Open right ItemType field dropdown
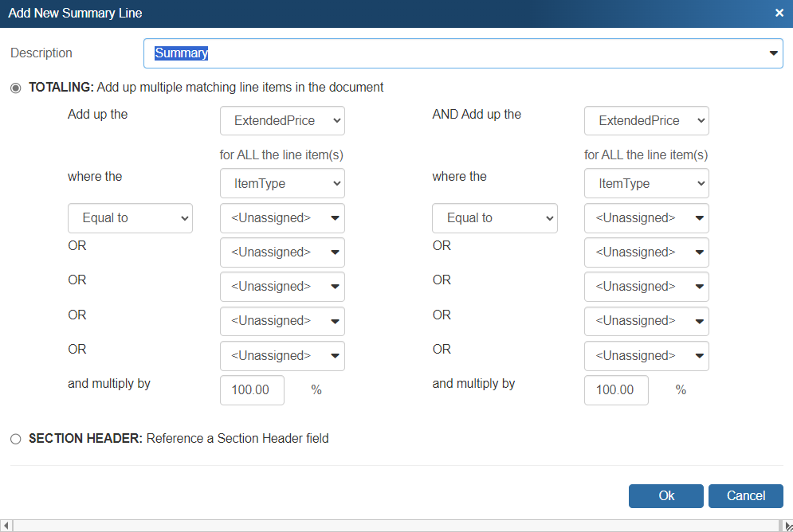The image size is (793, 532). coord(646,183)
